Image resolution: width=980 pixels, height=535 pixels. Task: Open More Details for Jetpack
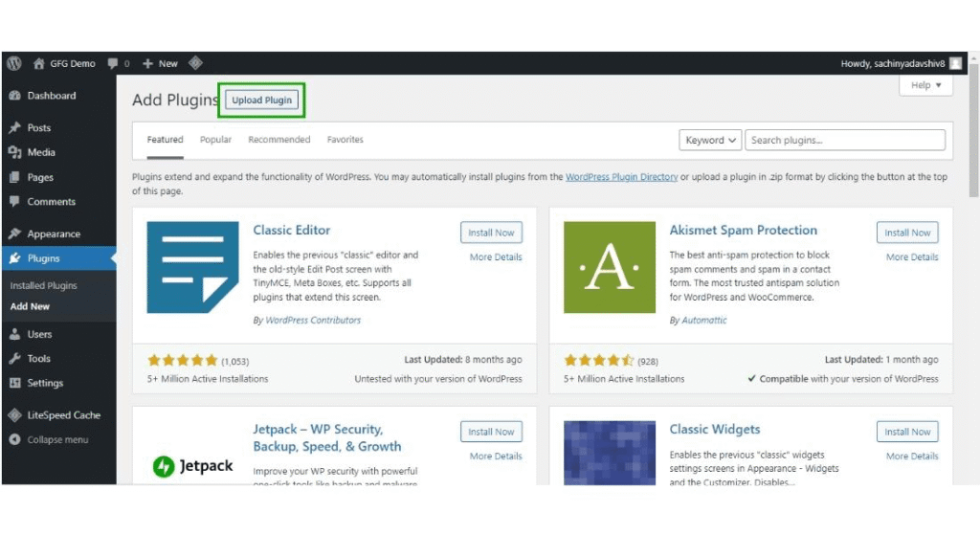point(496,457)
